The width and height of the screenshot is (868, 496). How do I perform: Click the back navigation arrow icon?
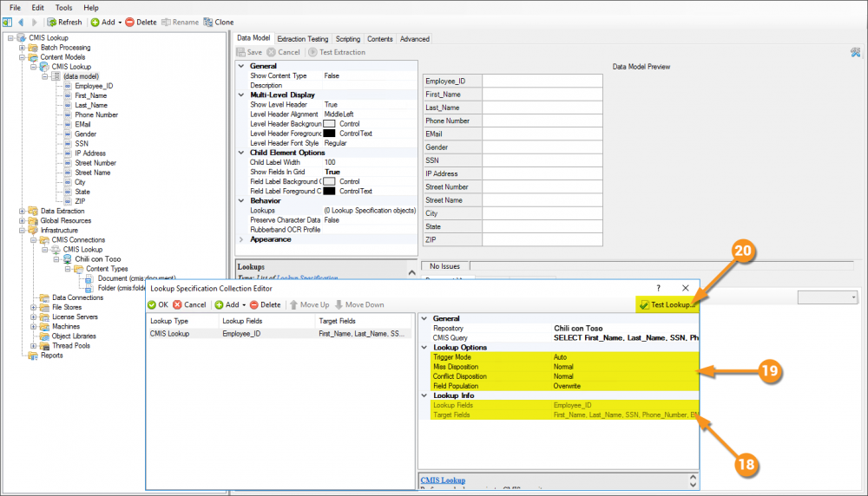pos(21,23)
